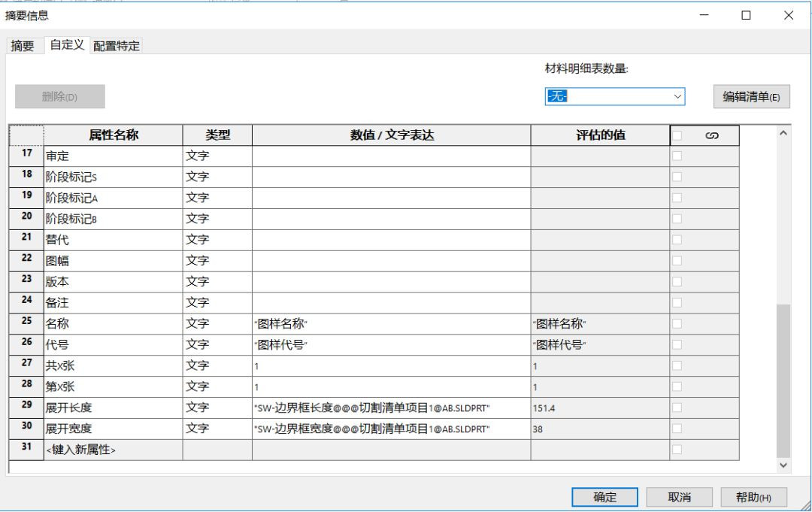Viewport: 812px width, 512px height.
Task: Switch to the 摘要 tab
Action: [x=21, y=47]
